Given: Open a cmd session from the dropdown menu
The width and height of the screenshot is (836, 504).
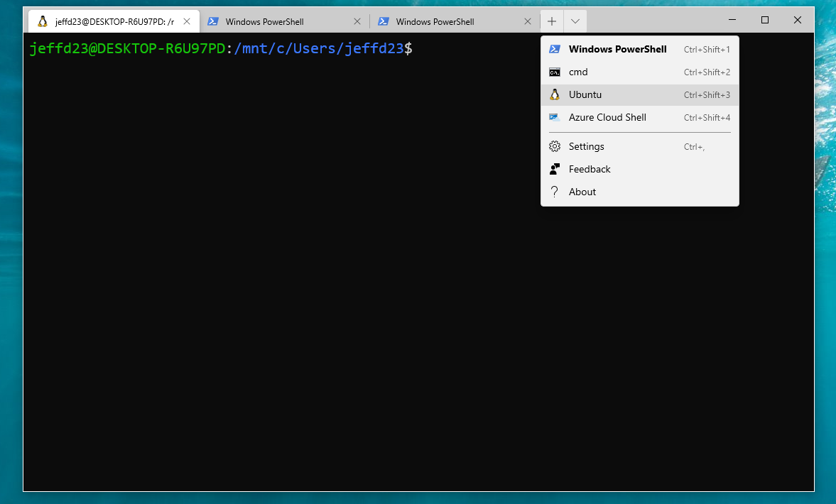Looking at the screenshot, I should [x=578, y=72].
